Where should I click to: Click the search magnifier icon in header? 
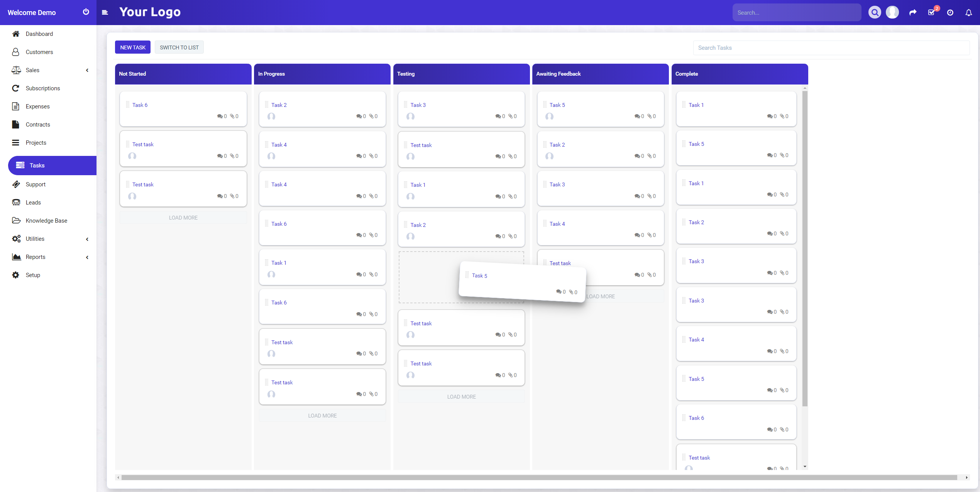tap(874, 12)
